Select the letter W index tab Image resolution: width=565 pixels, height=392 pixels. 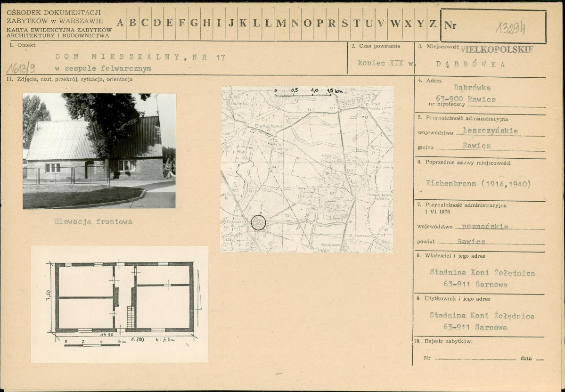pyautogui.click(x=396, y=24)
